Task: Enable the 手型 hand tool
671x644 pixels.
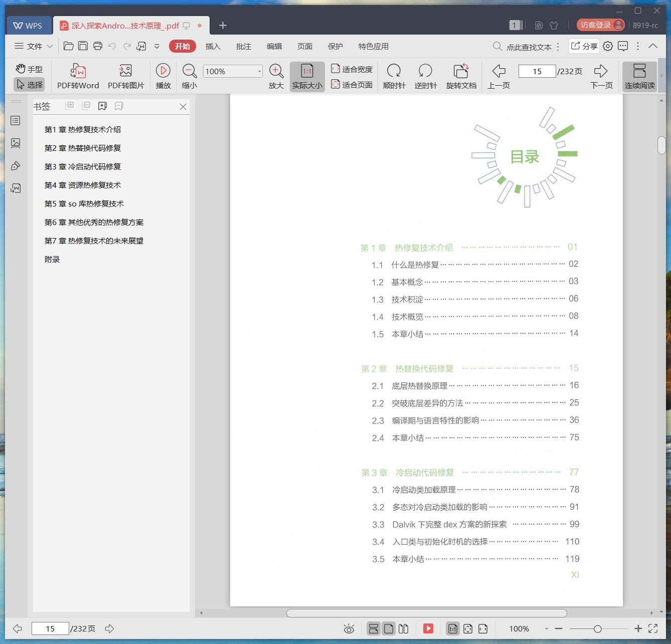Action: click(29, 69)
